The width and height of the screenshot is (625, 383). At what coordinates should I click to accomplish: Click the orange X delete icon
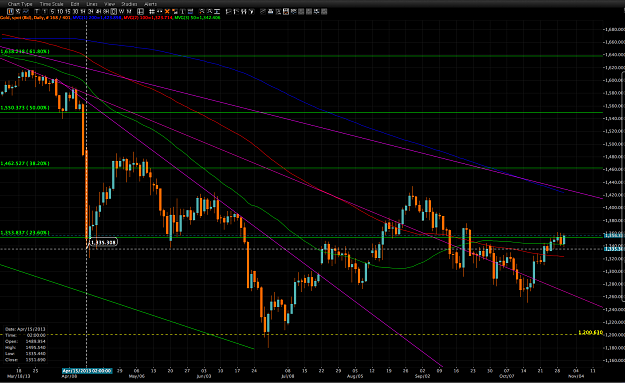click(x=167, y=12)
